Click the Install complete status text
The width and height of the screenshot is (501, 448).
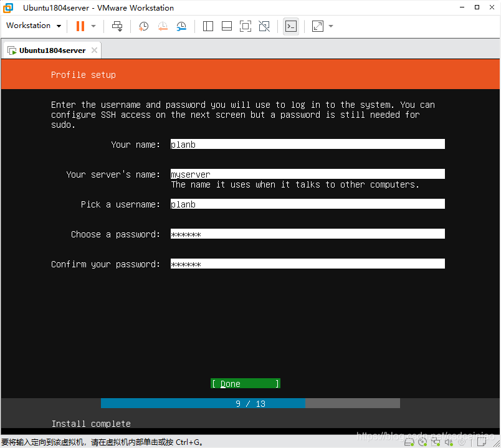[91, 424]
